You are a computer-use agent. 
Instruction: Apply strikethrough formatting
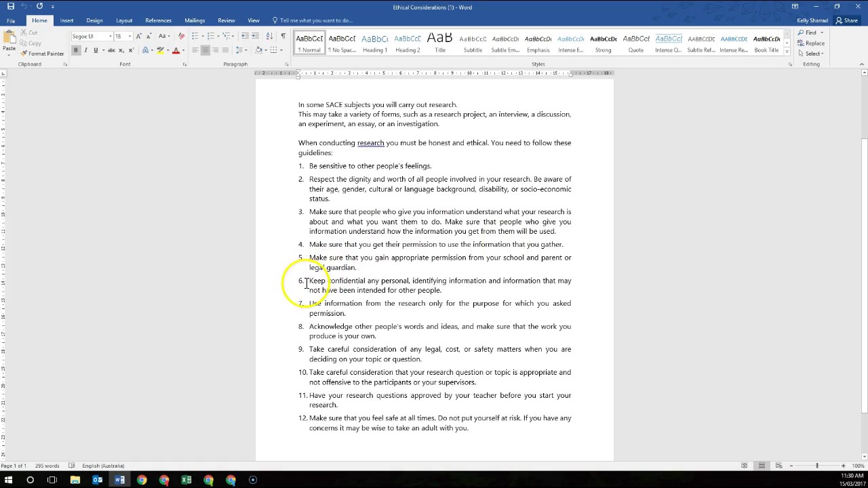[112, 50]
